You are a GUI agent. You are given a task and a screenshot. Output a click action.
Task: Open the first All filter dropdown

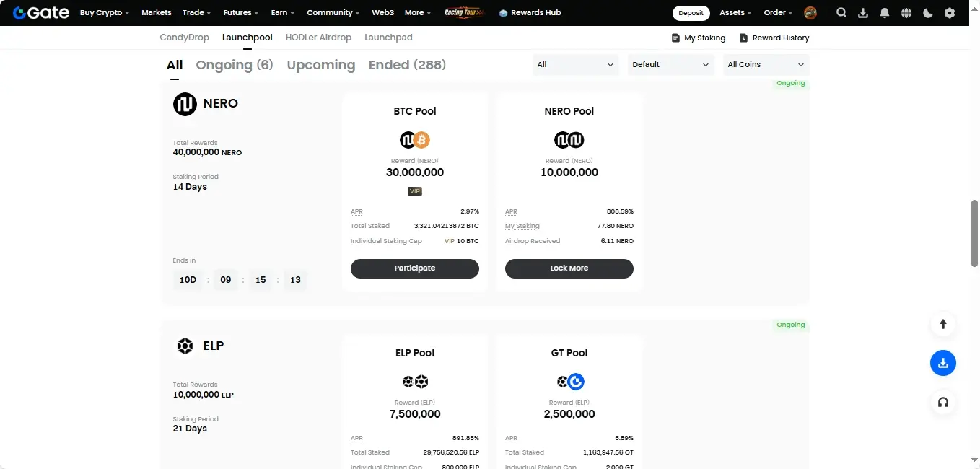click(x=576, y=65)
